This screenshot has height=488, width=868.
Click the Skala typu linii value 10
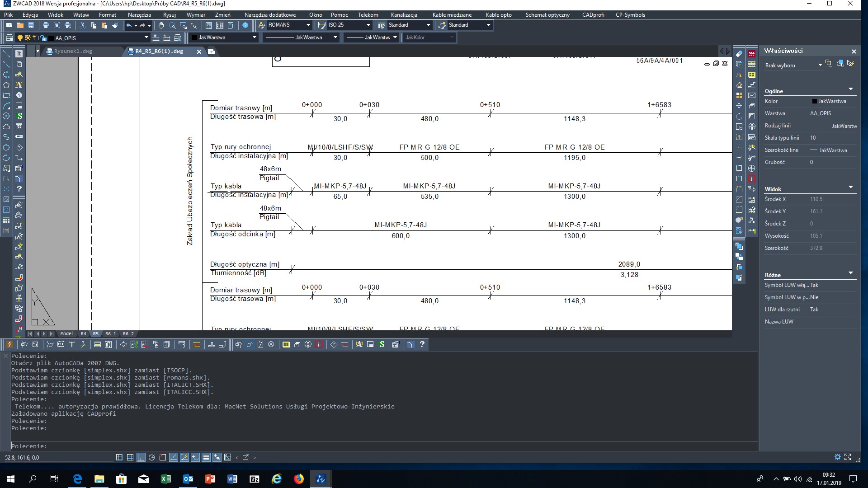pos(813,138)
